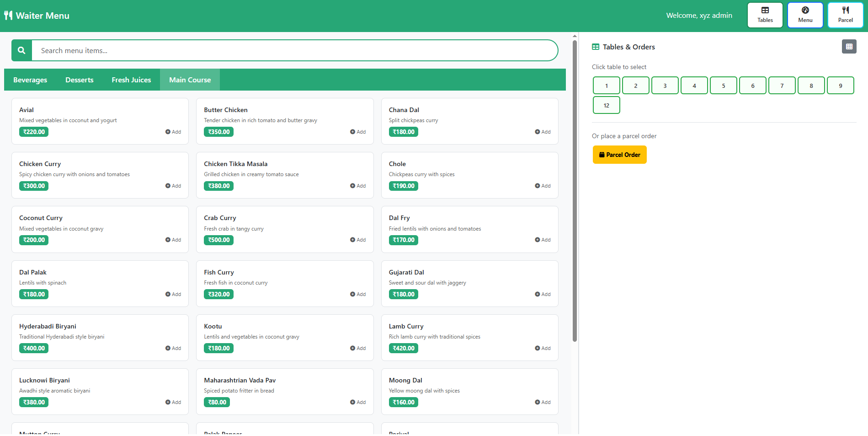Select table number 12

point(606,105)
